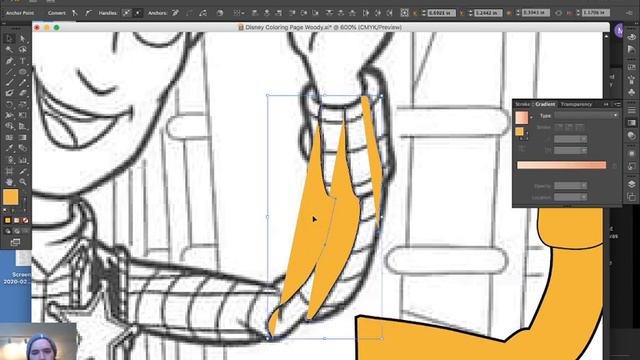
Task: Click cut path at anchor points icon
Action: coord(203,13)
